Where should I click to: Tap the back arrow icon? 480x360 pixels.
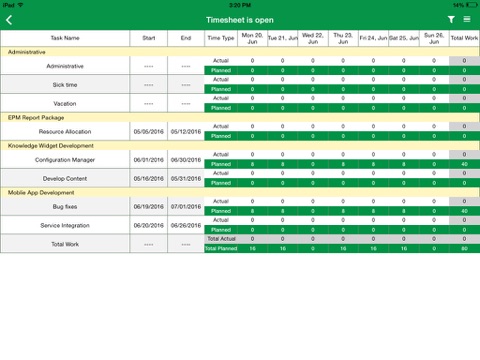[9, 20]
